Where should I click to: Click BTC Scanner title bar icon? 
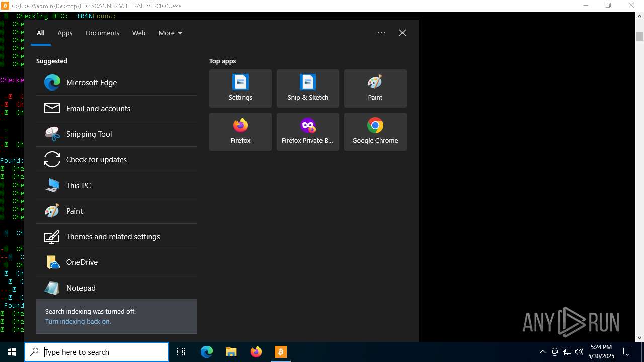point(6,6)
